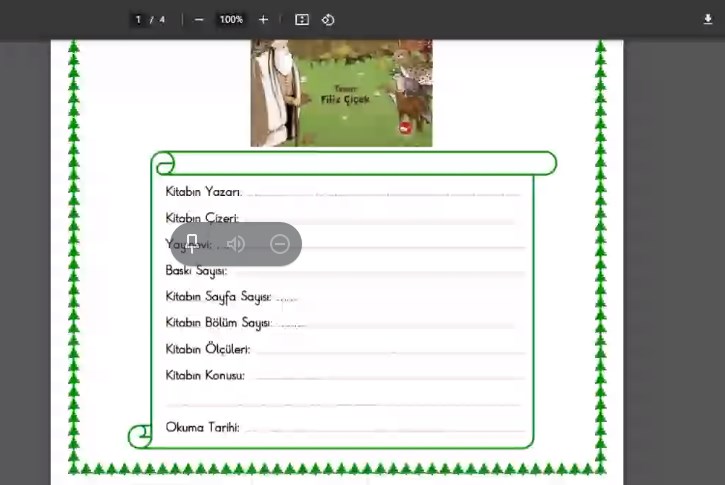This screenshot has height=485, width=725.
Task: Pin the floating overlay toolbar
Action: [191, 244]
